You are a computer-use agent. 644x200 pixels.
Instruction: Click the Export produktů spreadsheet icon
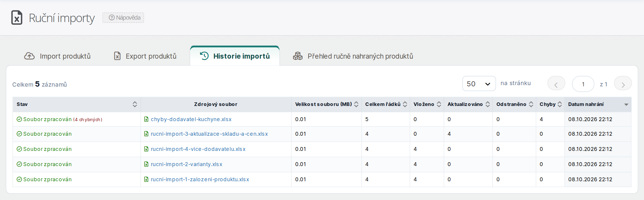click(117, 56)
